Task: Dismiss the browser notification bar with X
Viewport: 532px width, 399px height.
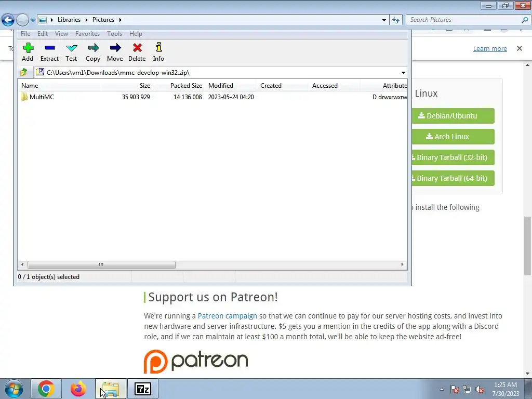Action: [520, 48]
